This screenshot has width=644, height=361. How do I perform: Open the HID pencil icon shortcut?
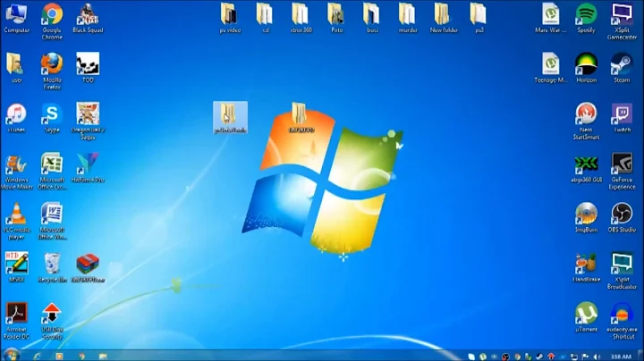[x=16, y=267]
